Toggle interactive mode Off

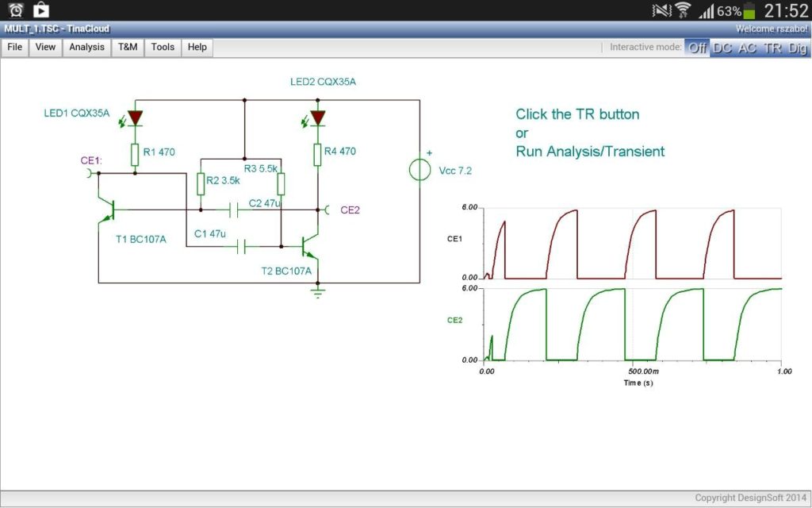(x=696, y=48)
